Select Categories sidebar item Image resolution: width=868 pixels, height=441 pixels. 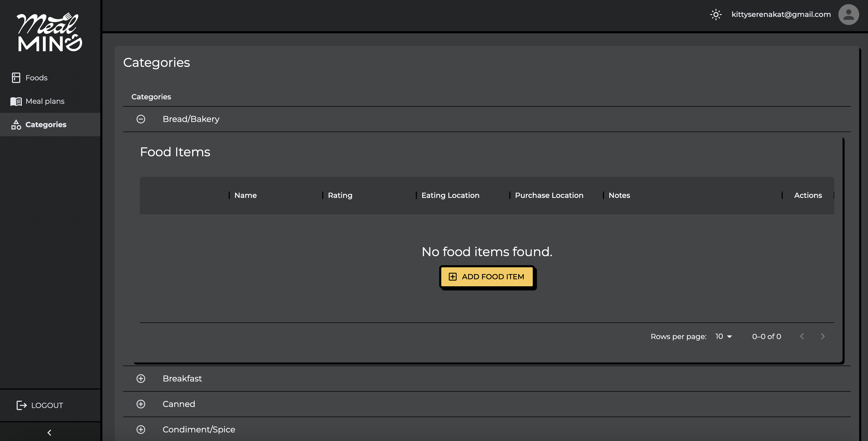click(x=46, y=124)
